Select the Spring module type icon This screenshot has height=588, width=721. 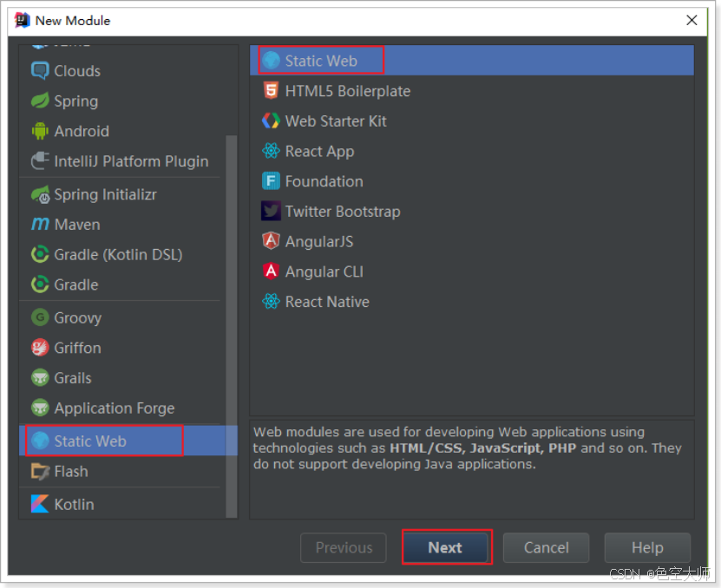click(x=40, y=101)
